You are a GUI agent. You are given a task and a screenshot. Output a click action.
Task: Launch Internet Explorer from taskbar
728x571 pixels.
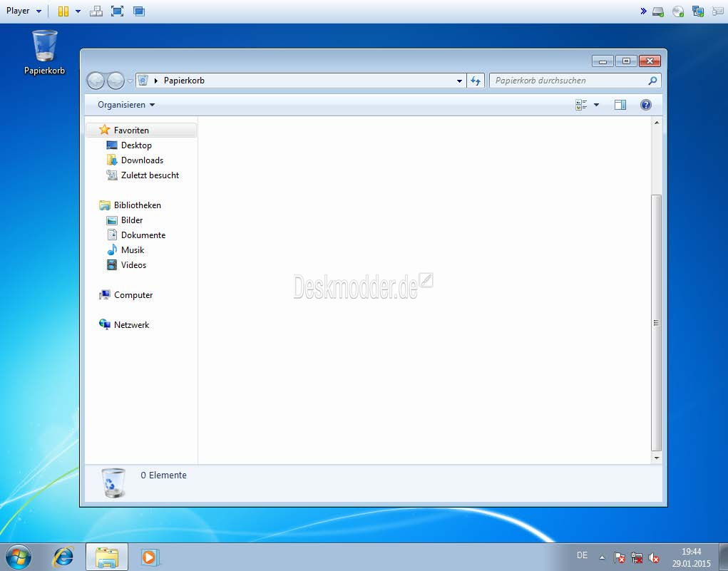tap(63, 557)
